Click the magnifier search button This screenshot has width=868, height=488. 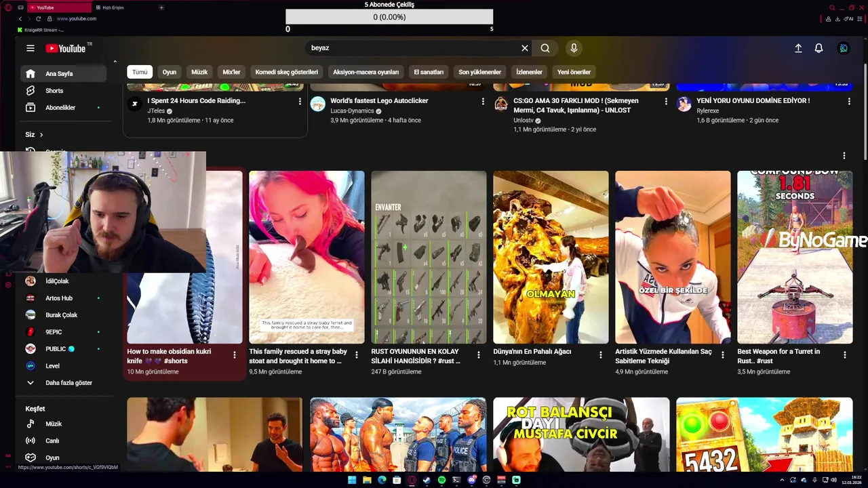pyautogui.click(x=545, y=48)
